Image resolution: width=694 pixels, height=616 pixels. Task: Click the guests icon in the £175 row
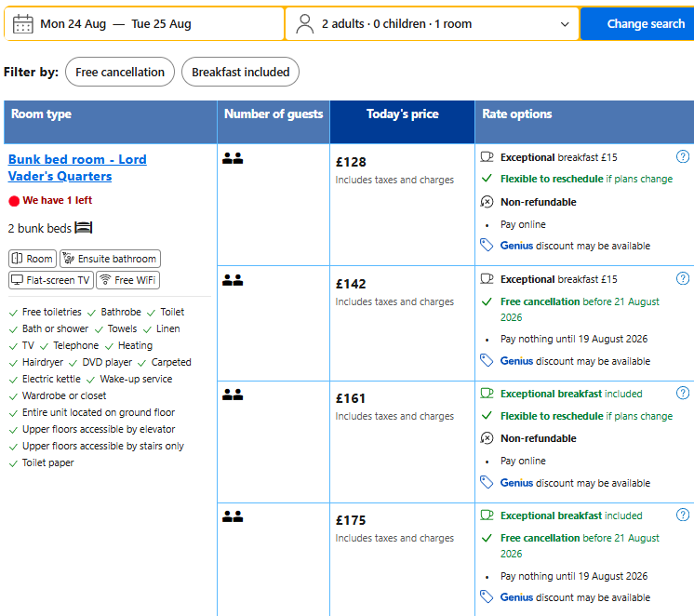pos(233,516)
